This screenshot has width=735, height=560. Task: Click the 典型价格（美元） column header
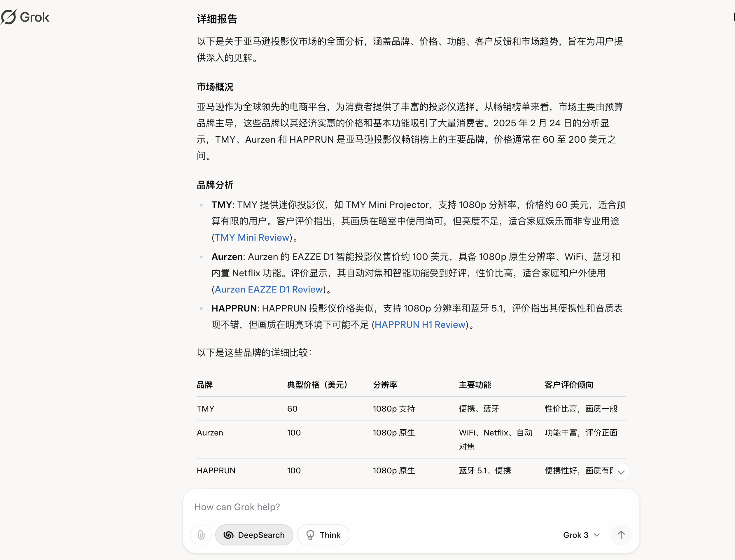tap(317, 385)
